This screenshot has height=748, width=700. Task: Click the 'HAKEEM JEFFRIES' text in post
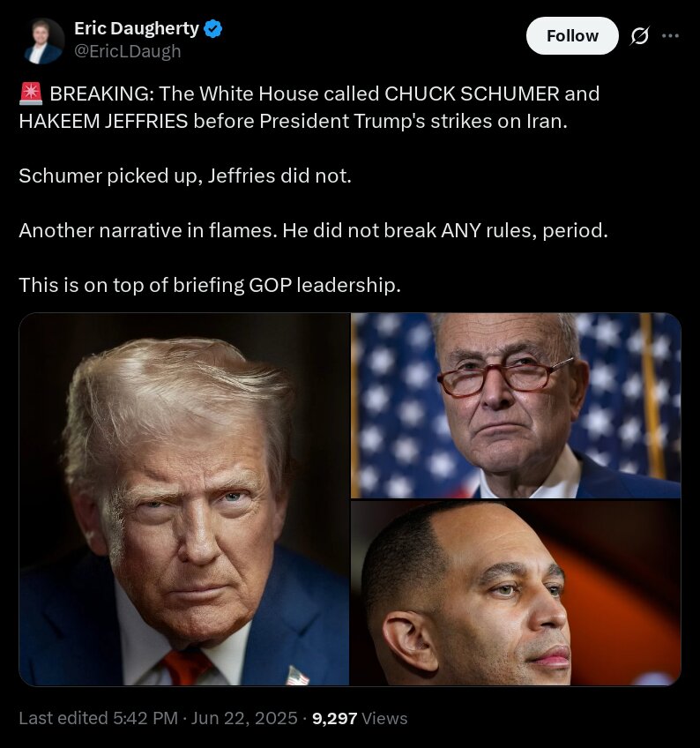coord(103,121)
